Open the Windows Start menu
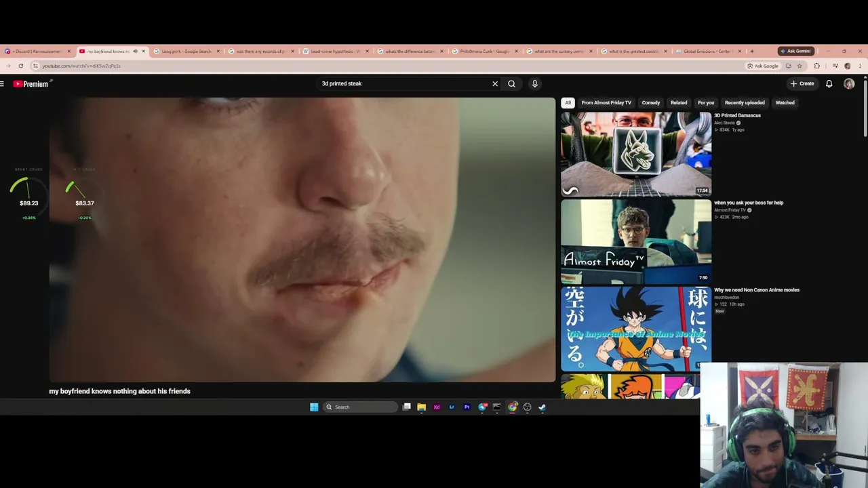Image resolution: width=868 pixels, height=488 pixels. (x=314, y=407)
